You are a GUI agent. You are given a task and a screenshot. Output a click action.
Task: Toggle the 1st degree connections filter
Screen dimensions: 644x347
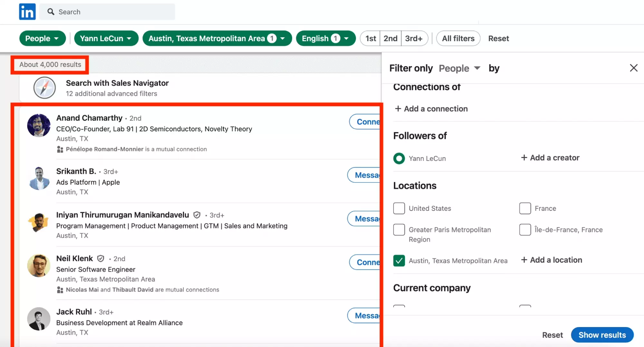pyautogui.click(x=370, y=38)
